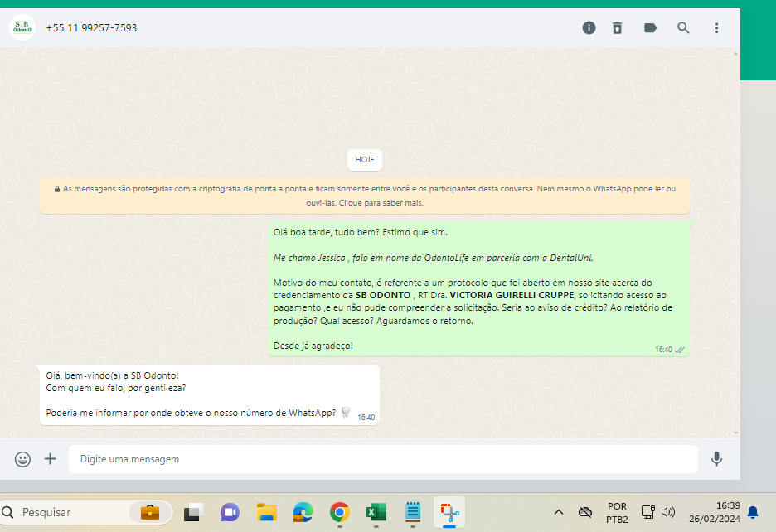
Task: Launch the chat/Teams taskbar app
Action: tap(230, 512)
